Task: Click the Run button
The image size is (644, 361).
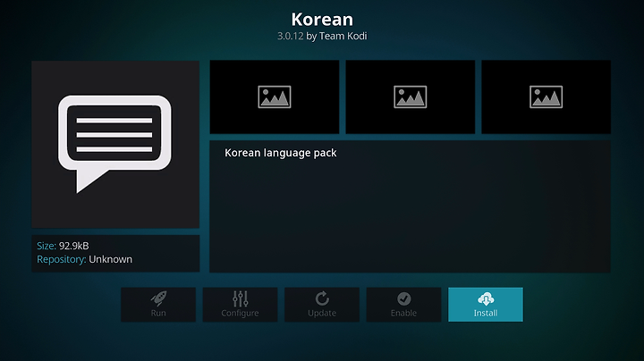Action: [158, 305]
